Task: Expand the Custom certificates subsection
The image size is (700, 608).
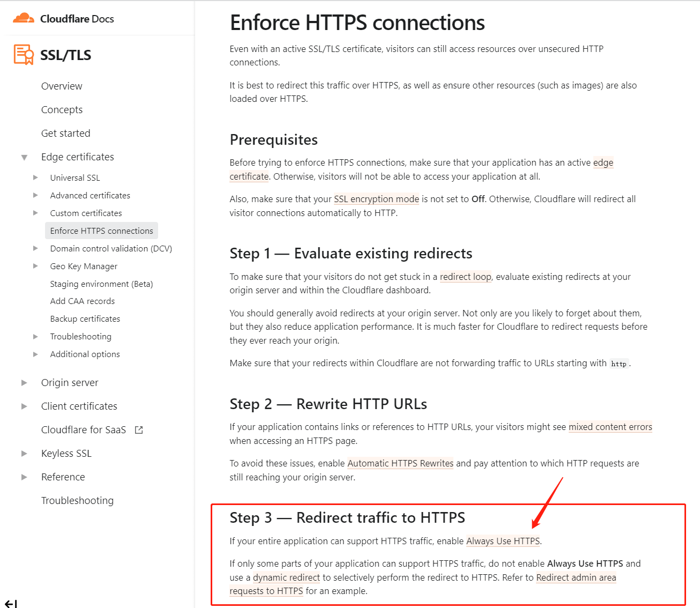Action: (x=35, y=213)
